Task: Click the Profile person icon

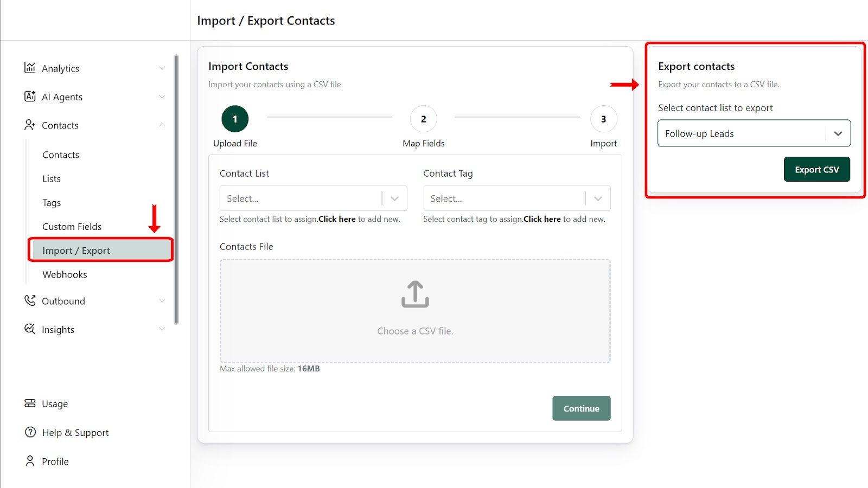Action: point(30,461)
